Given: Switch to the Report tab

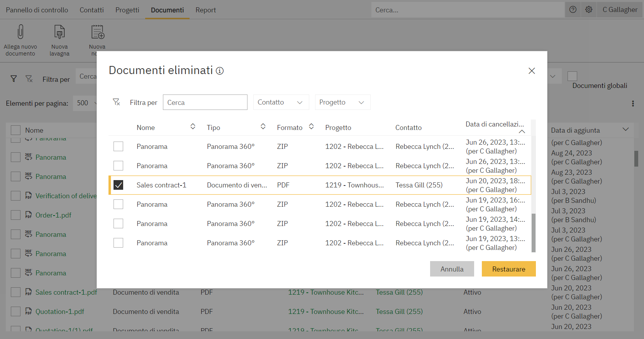Looking at the screenshot, I should (205, 10).
